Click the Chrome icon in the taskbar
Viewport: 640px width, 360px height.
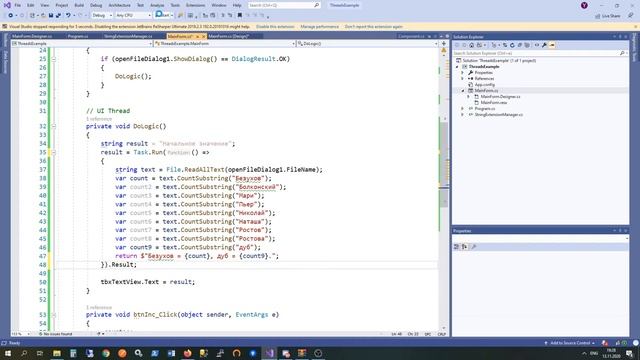coord(106,353)
